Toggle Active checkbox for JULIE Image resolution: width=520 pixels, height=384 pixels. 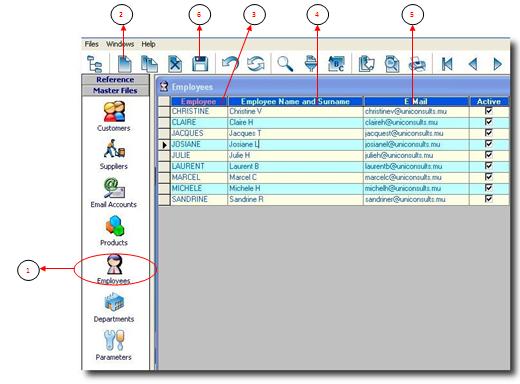(x=489, y=155)
